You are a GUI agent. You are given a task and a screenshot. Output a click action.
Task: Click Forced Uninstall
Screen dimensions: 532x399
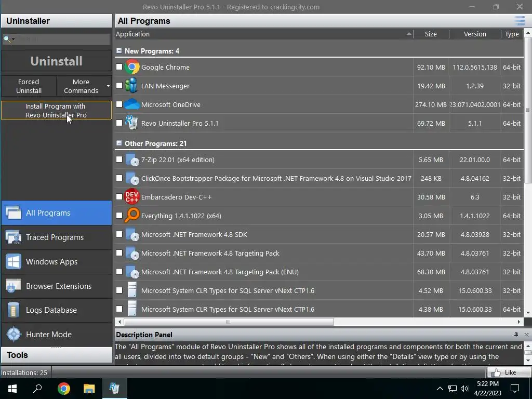click(29, 86)
